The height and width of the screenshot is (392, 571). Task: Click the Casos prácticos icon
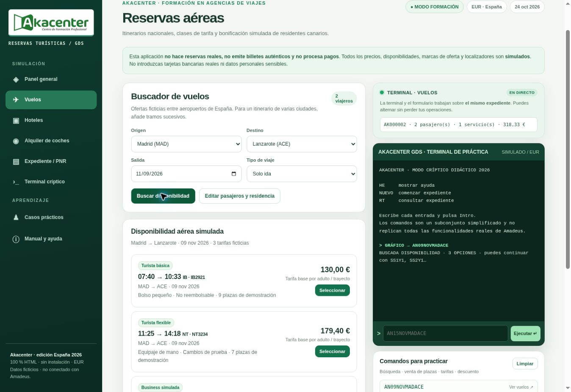[16, 218]
